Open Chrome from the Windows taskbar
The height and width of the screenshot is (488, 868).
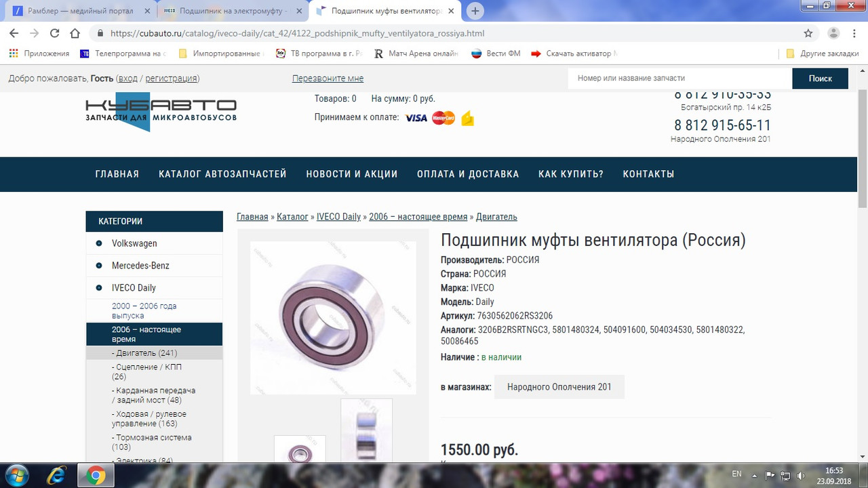(95, 475)
